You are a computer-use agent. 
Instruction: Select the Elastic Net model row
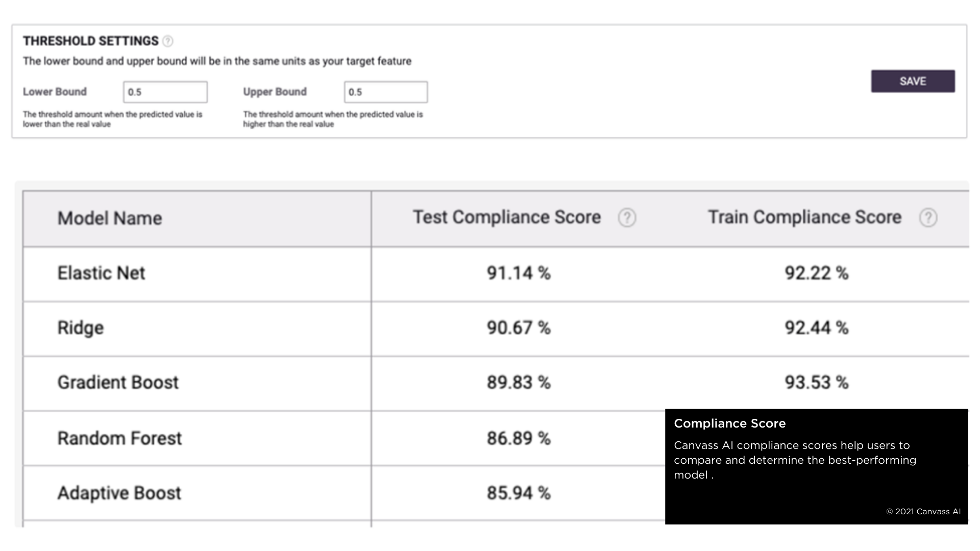coord(496,274)
